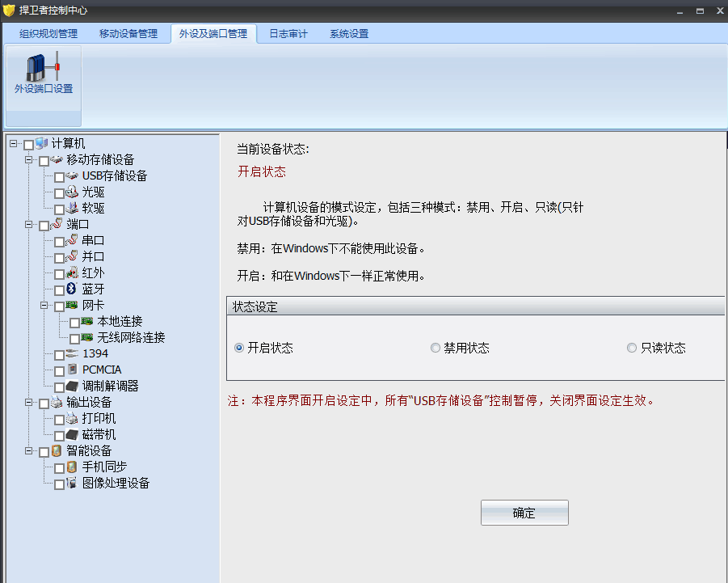Collapse the 移动存储设备 node
728x583 pixels.
(29, 160)
